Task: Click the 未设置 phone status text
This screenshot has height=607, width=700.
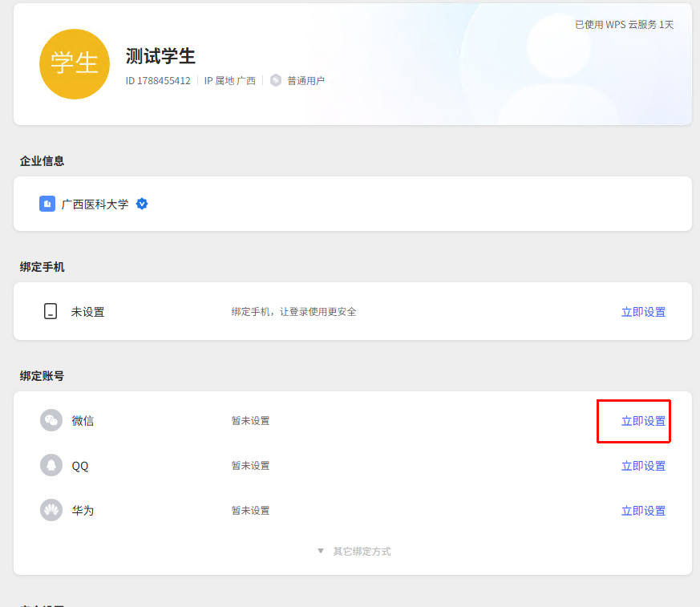Action: coord(87,312)
